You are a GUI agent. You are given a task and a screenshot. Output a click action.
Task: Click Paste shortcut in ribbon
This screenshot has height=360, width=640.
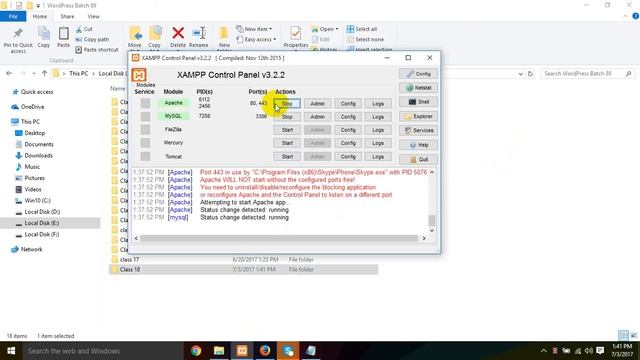pos(97,50)
